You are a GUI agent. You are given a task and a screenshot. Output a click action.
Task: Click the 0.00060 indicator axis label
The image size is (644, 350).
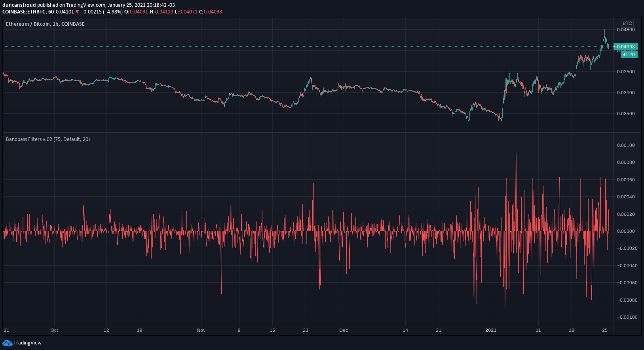626,180
